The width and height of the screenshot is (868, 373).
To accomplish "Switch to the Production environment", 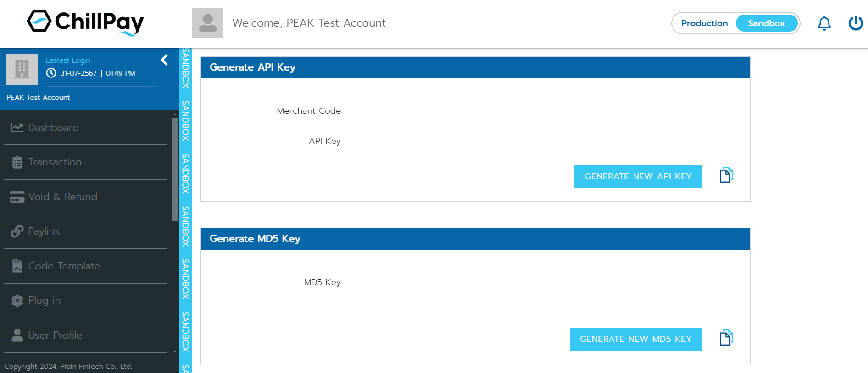I will click(704, 23).
